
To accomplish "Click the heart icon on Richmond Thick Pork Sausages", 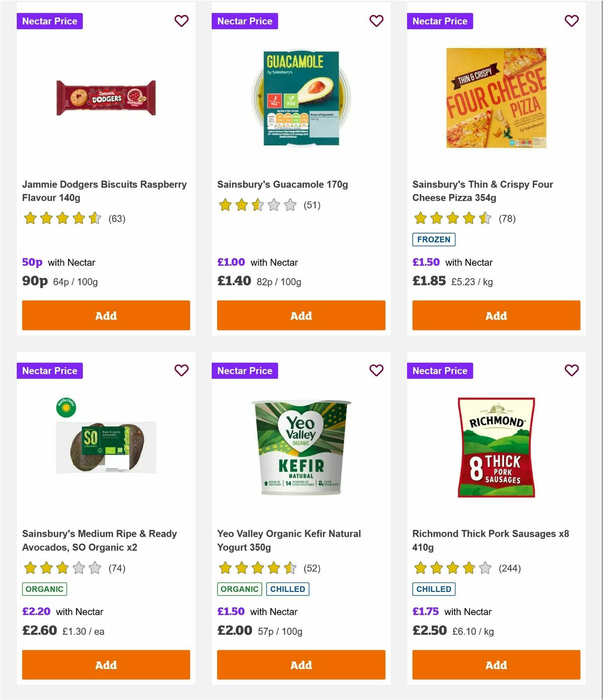I will [x=571, y=370].
